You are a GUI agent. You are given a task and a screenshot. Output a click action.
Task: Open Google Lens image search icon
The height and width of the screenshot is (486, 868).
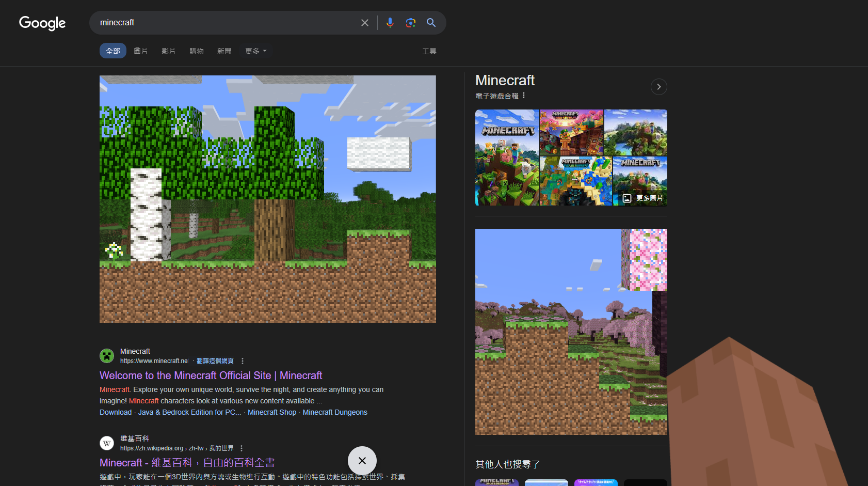point(411,23)
